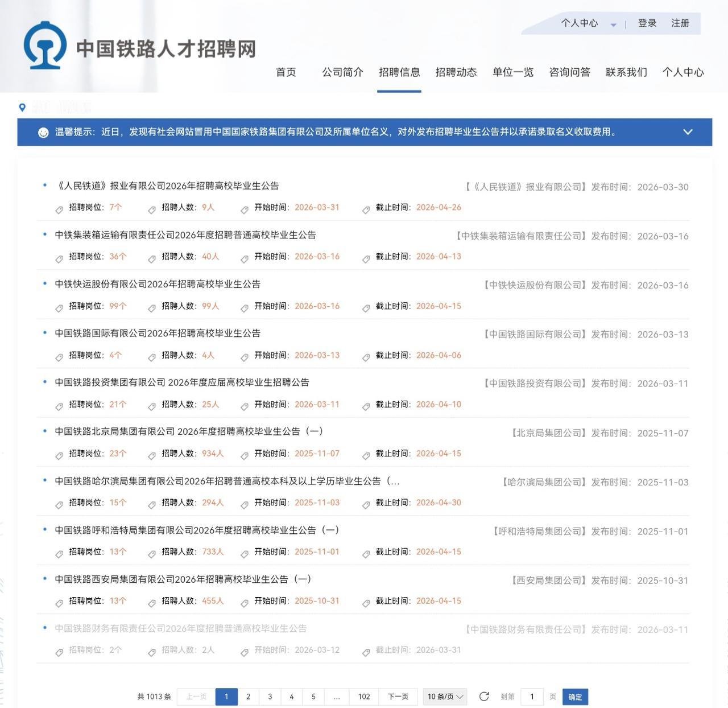Click the tag icon beside 截止时间 in the 中铁快运 listing
Image resolution: width=728 pixels, height=708 pixels.
[x=365, y=307]
